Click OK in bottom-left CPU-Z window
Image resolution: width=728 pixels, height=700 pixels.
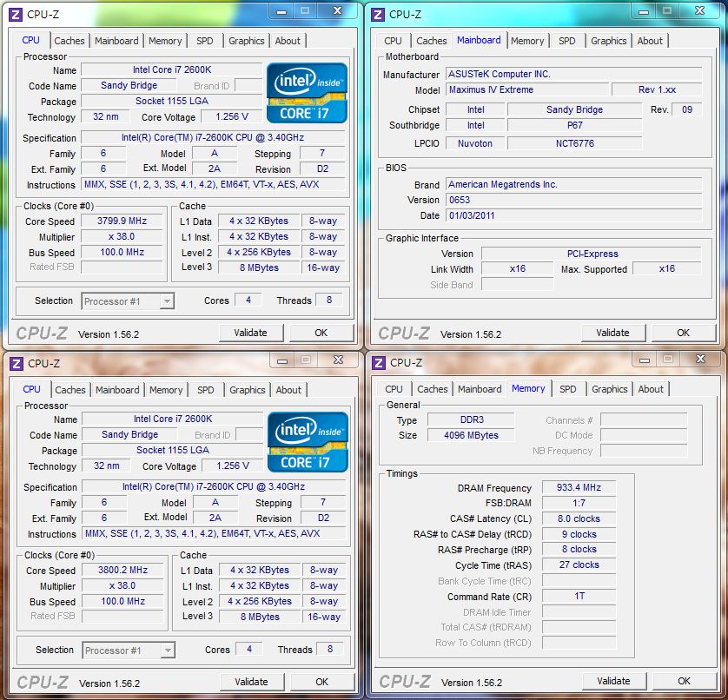click(322, 682)
